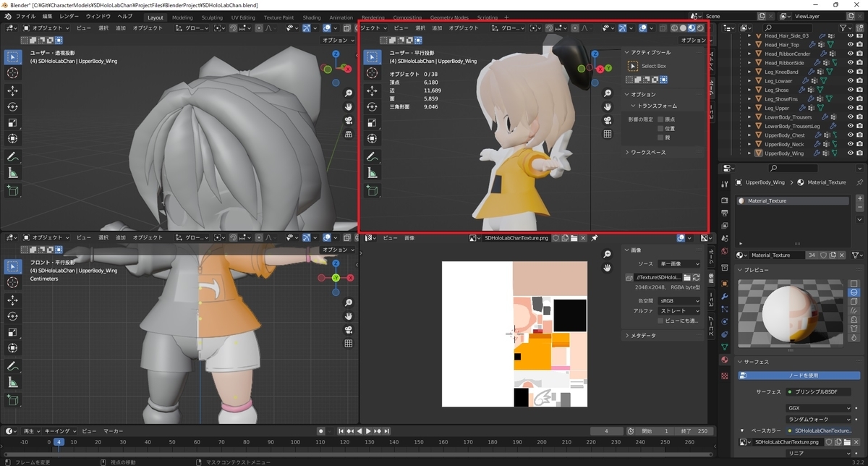Screen dimensions: 868x466
Task: Open GGX distribution dropdown
Action: (x=819, y=408)
